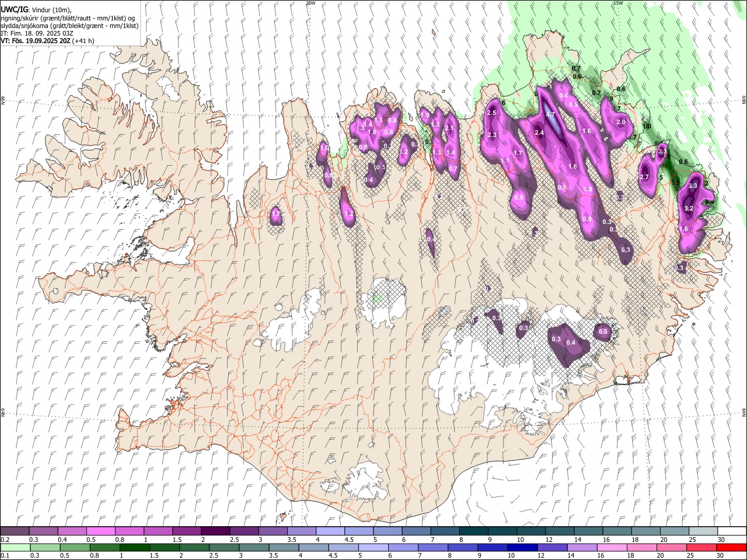Screen dimensions: 747x560
Task: Click the 2.1 snowfall value in the north
Action: (x=449, y=128)
